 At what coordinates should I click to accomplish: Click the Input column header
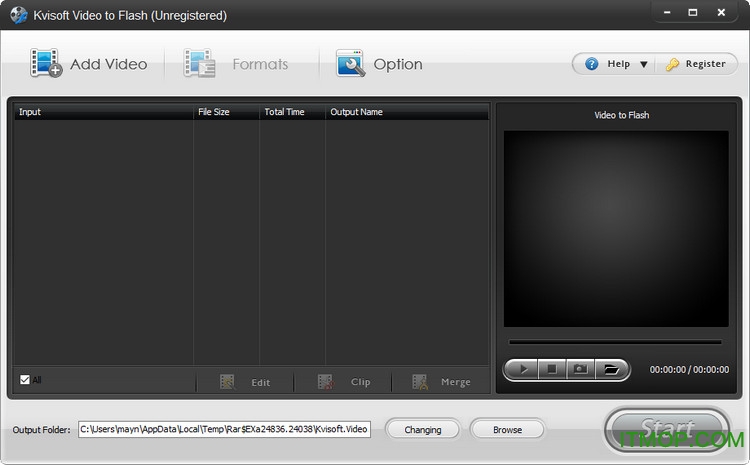point(103,112)
